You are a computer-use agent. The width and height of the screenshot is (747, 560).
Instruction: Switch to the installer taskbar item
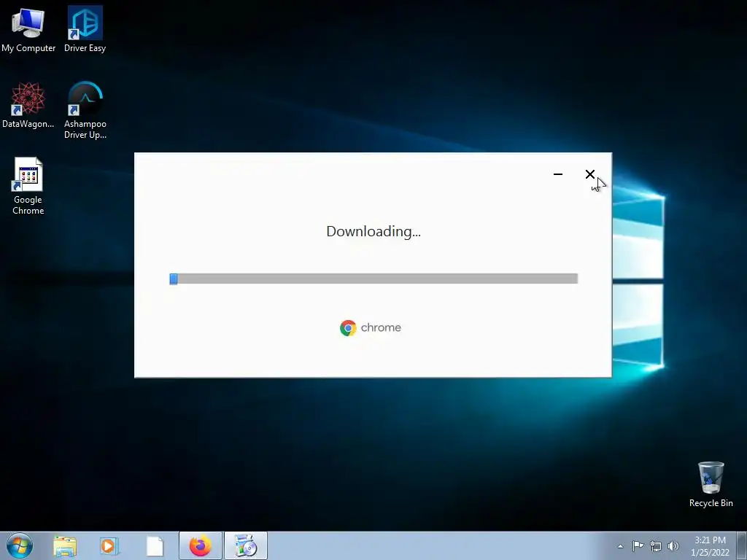[246, 545]
